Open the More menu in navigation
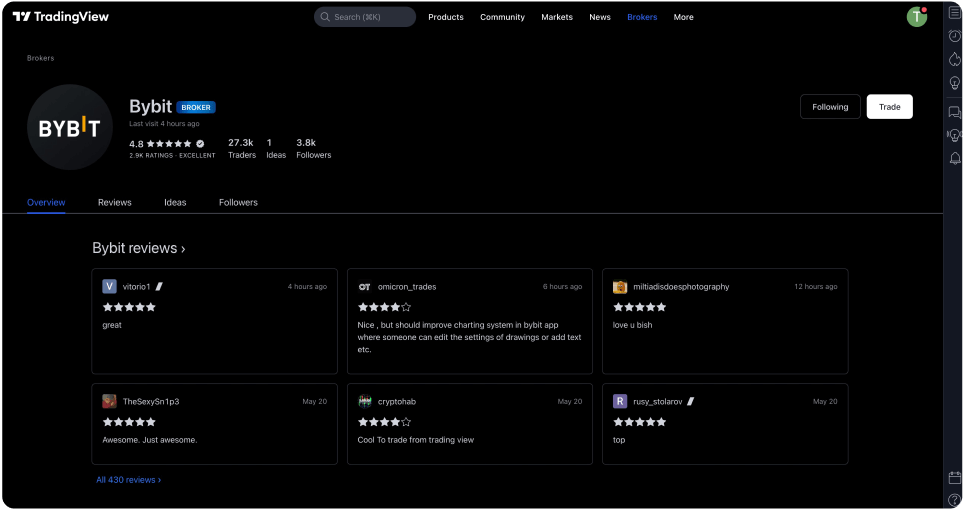The image size is (964, 510). (x=683, y=17)
